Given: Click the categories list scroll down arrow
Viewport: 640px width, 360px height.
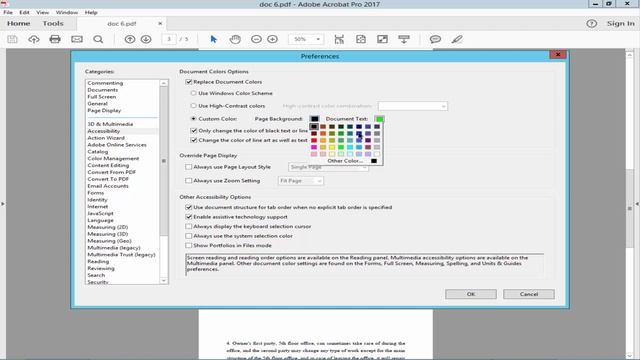Looking at the screenshot, I should click(x=164, y=280).
